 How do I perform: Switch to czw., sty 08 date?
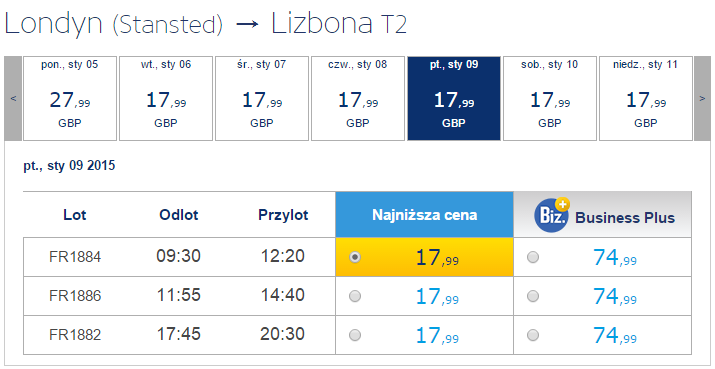358,99
